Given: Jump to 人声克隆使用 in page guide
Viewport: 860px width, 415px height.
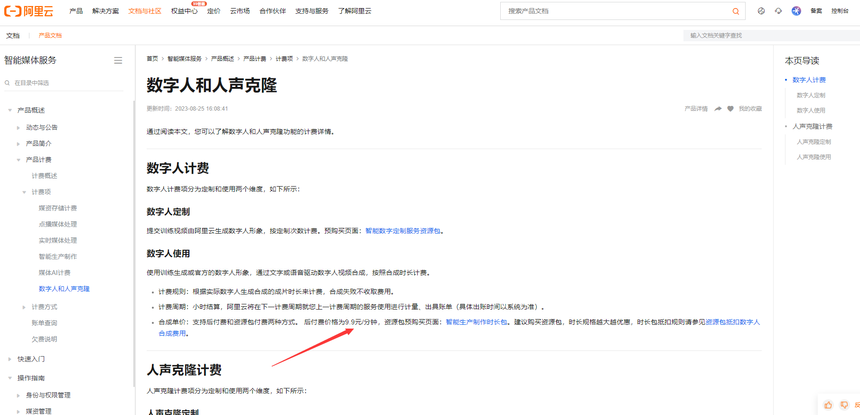Looking at the screenshot, I should [x=814, y=157].
